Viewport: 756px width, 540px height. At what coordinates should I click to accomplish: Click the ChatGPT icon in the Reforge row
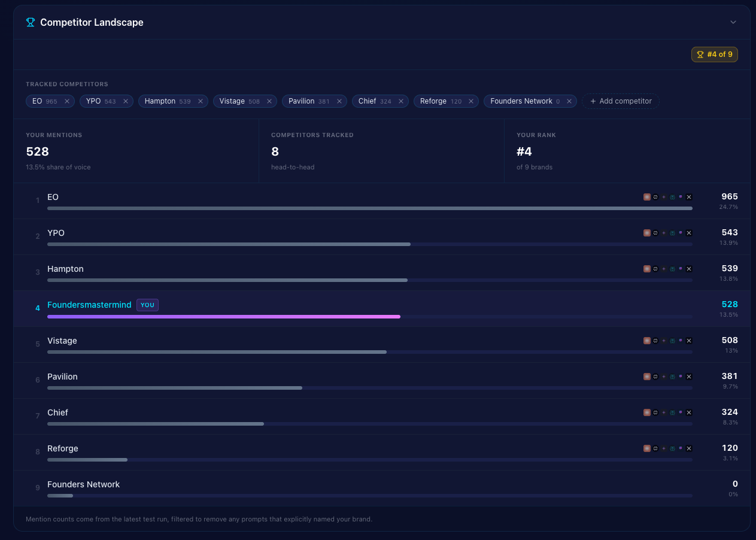pos(655,448)
